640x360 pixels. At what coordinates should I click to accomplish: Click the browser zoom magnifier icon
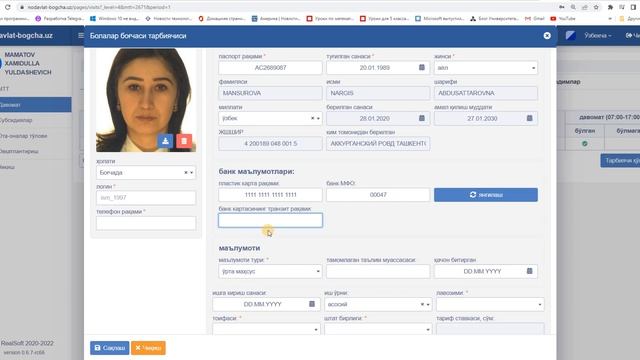573,7
